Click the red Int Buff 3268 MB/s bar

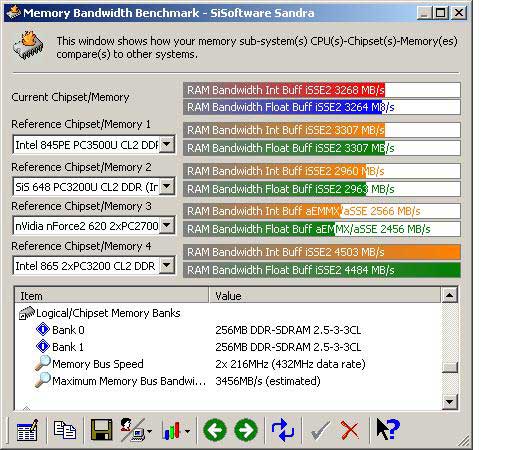[322, 90]
